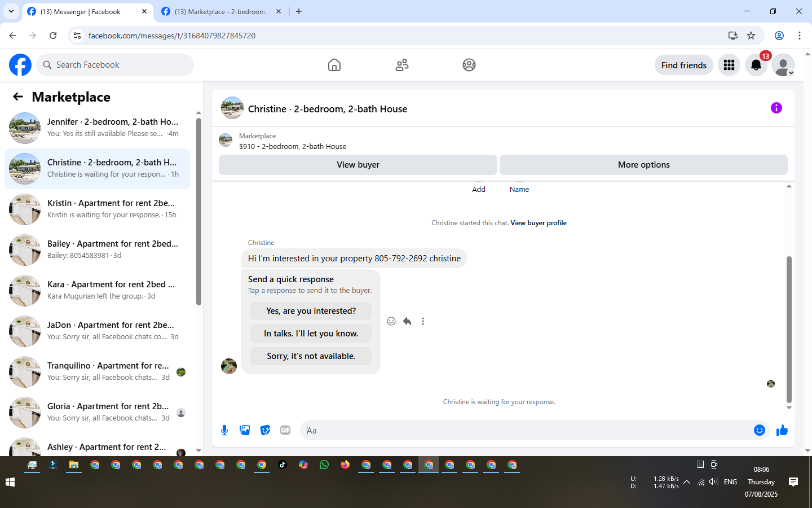Image resolution: width=812 pixels, height=508 pixels.
Task: Click the browser address bar URL
Action: (172, 36)
